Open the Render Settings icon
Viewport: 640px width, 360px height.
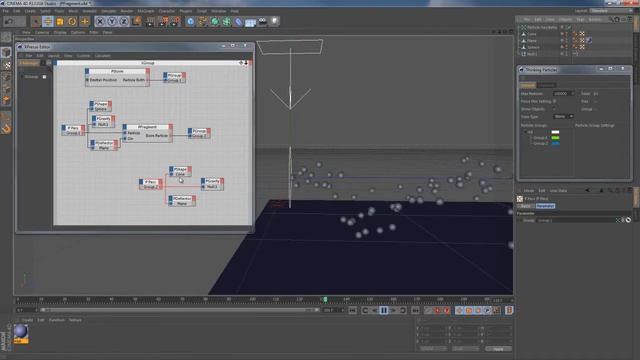click(176, 21)
